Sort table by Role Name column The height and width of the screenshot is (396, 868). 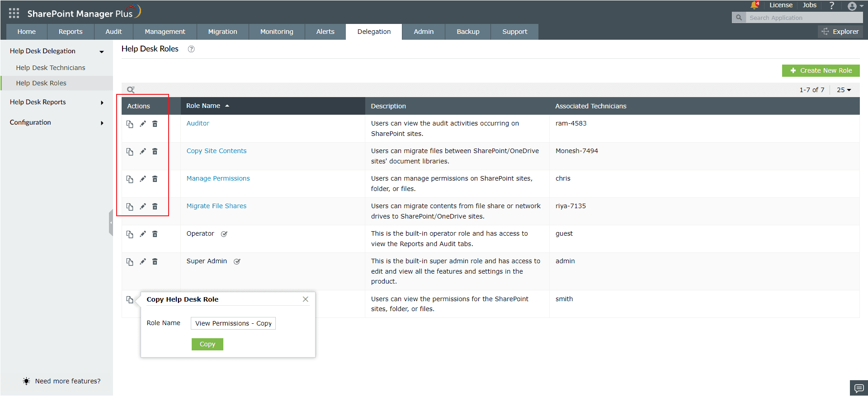[x=208, y=106]
